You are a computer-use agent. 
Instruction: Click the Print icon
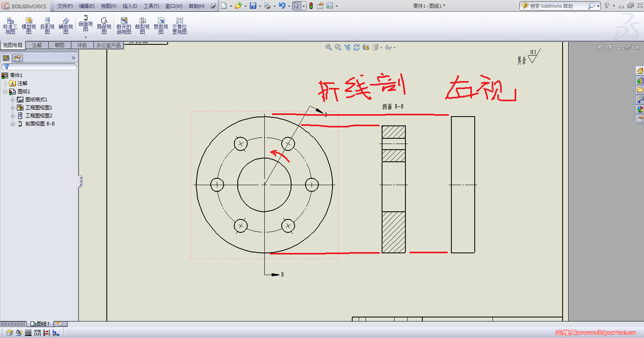point(267,6)
